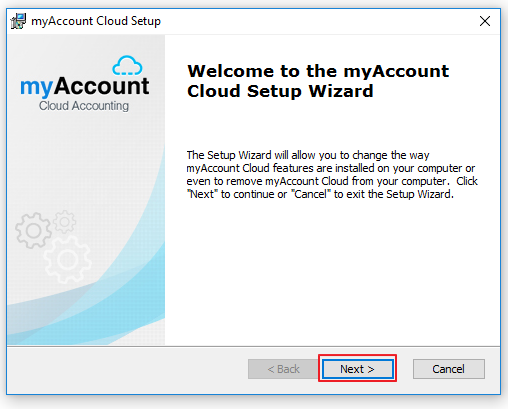
Task: Click the word "Cancel" in description text
Action: point(311,194)
